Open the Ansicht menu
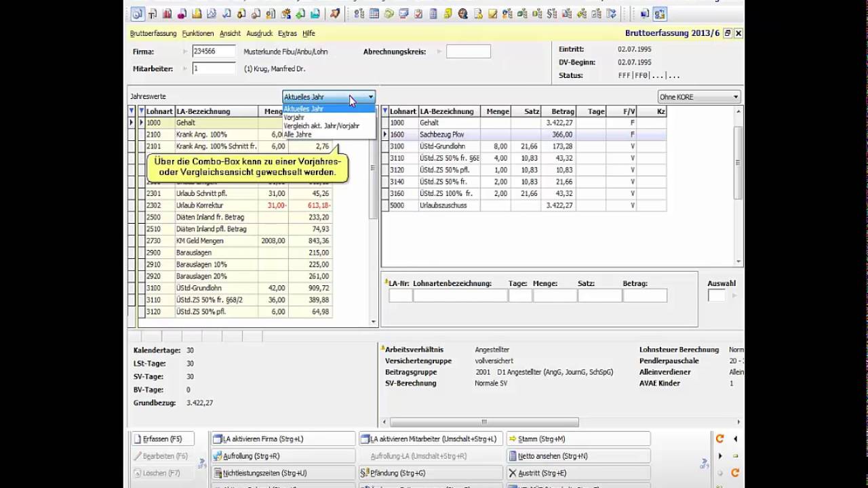 (230, 33)
